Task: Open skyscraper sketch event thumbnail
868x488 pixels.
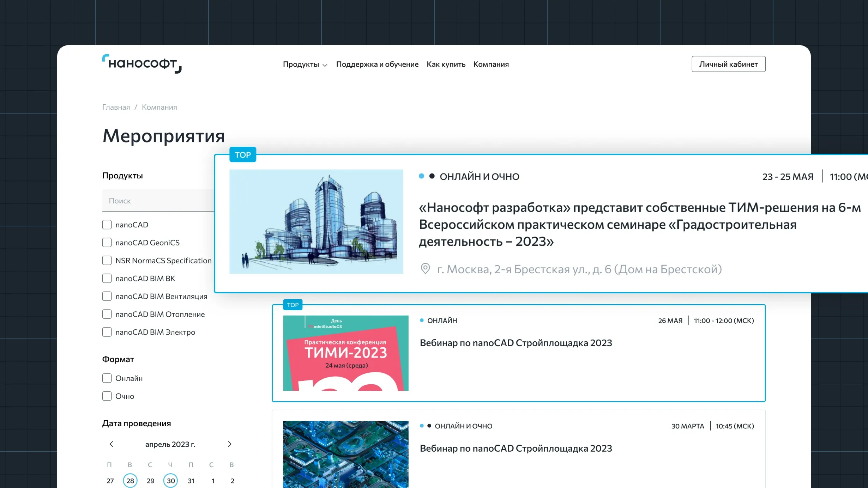Action: [x=316, y=221]
